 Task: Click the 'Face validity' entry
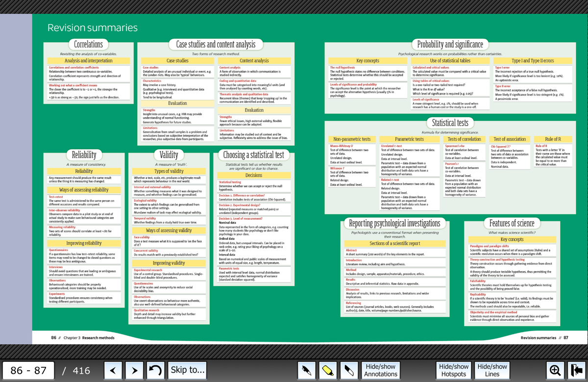(142, 237)
